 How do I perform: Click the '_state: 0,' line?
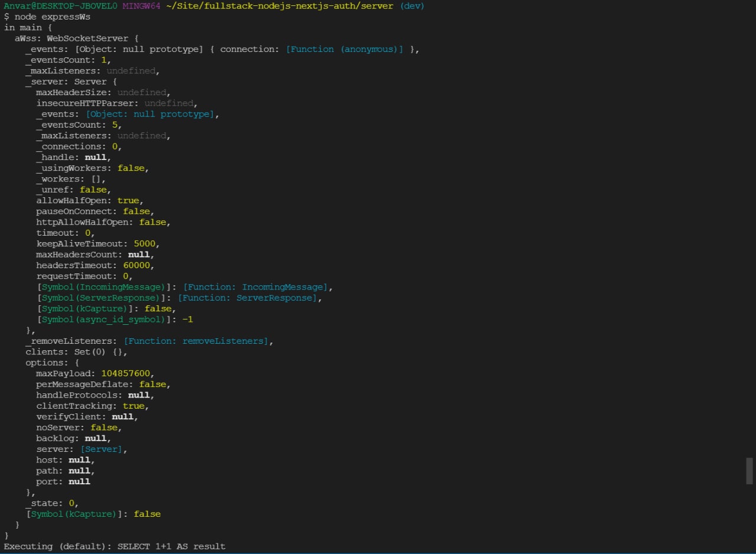(52, 503)
